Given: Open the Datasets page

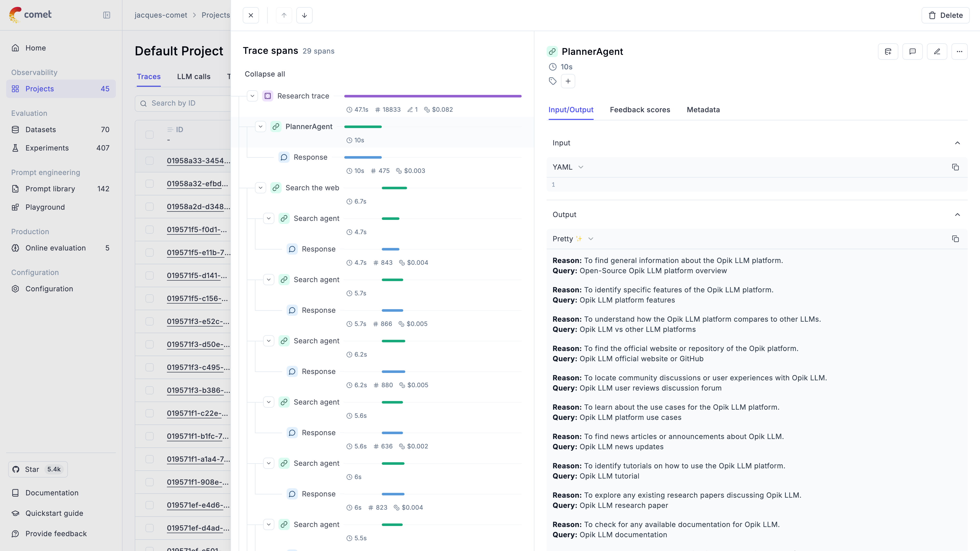Looking at the screenshot, I should tap(61, 130).
